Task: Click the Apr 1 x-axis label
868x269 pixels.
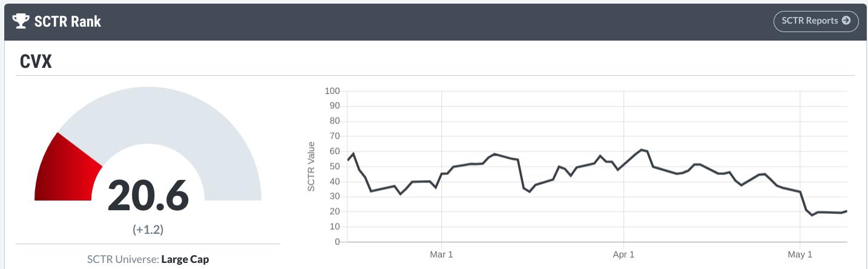Action: tap(623, 254)
